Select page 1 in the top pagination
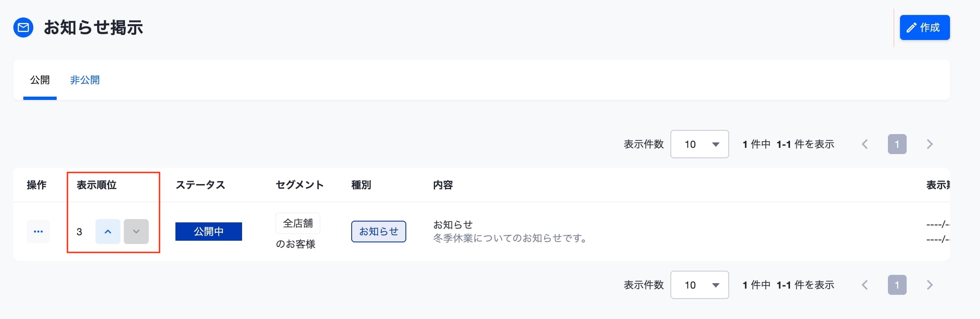 pyautogui.click(x=897, y=144)
